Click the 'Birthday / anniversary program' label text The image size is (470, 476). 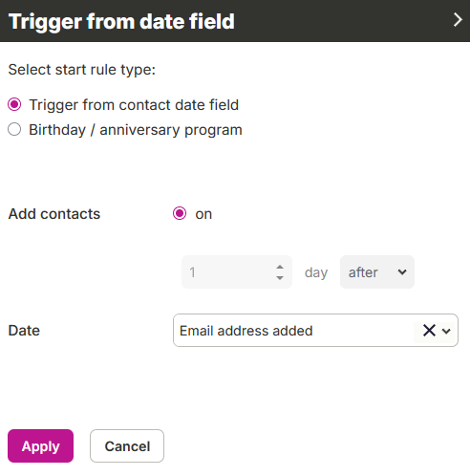(x=136, y=130)
